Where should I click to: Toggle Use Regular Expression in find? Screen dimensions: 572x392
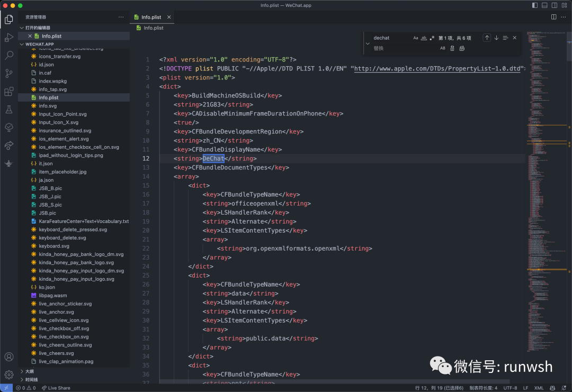(432, 38)
